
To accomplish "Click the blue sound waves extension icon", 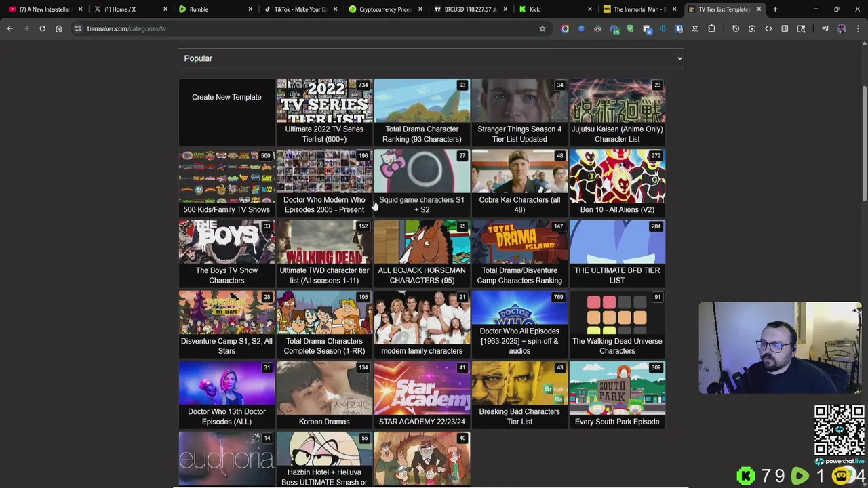I will (663, 28).
